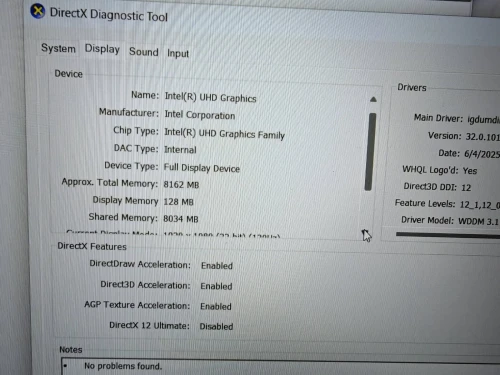
Task: Click the Device list scroll-up arrow
Action: (x=373, y=99)
